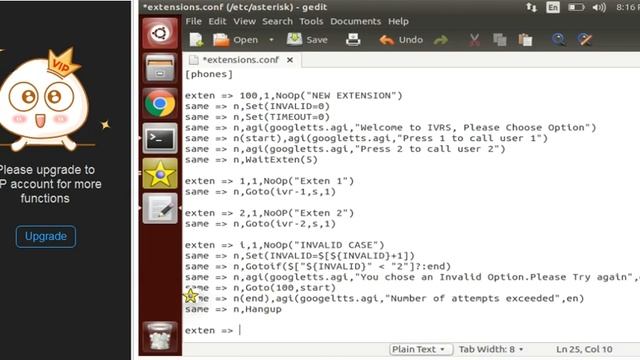Redo the last undone action

(441, 40)
